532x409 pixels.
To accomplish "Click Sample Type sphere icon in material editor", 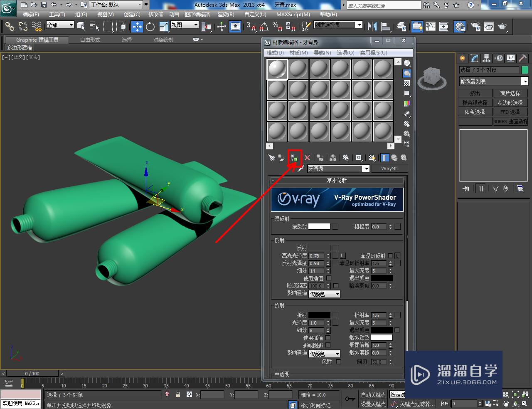I will point(407,63).
